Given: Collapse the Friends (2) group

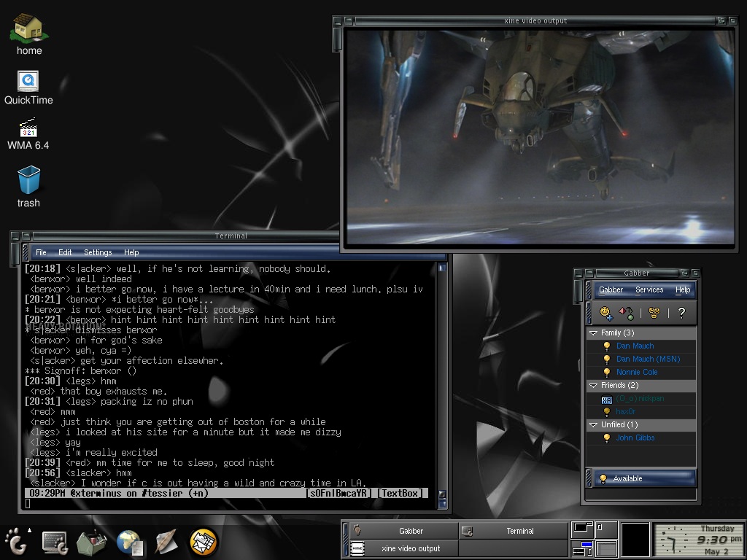Looking at the screenshot, I should pos(594,385).
